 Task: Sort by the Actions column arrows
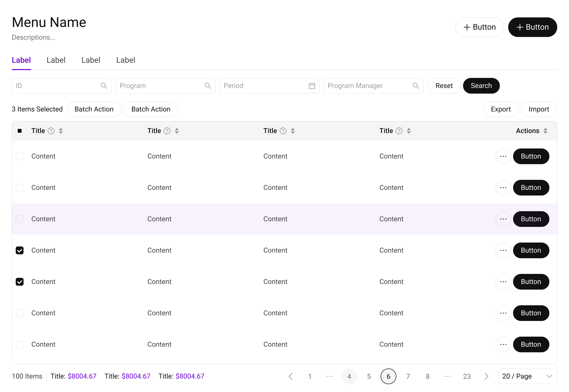(545, 131)
